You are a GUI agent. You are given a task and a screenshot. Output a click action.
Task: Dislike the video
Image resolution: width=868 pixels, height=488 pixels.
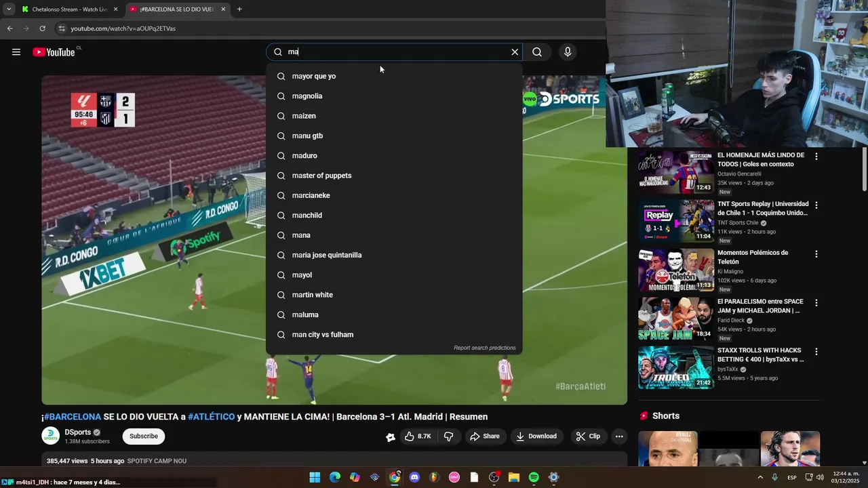[x=448, y=436]
